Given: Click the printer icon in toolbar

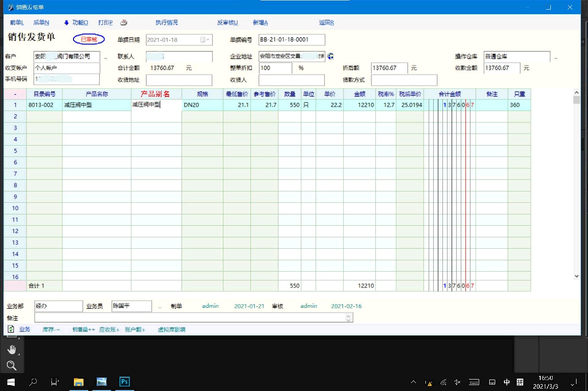Looking at the screenshot, I should point(124,22).
